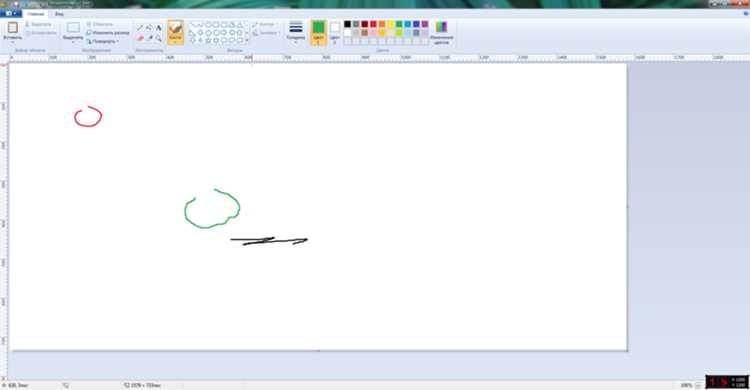Click the Resize image command
This screenshot has width=750, height=390.
point(108,33)
